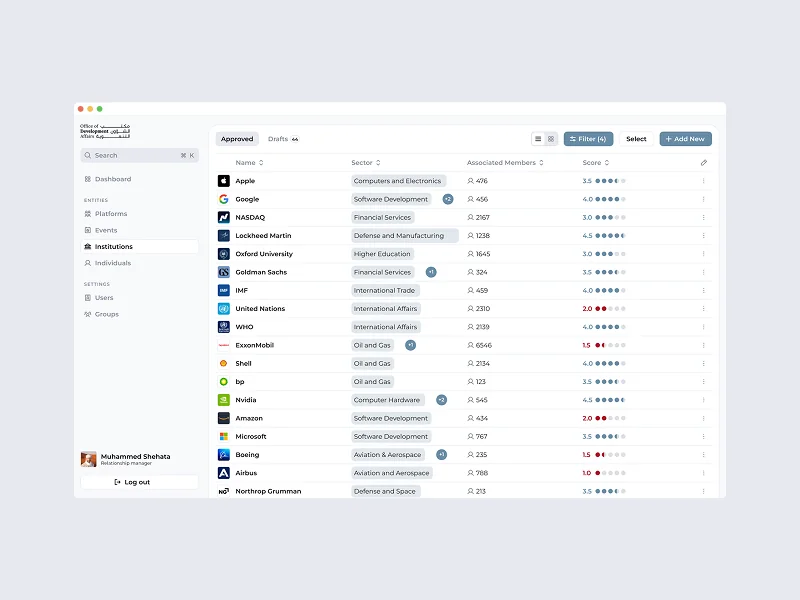Open row options for ExxonMobil
Screen dimensions: 800x600
(704, 345)
